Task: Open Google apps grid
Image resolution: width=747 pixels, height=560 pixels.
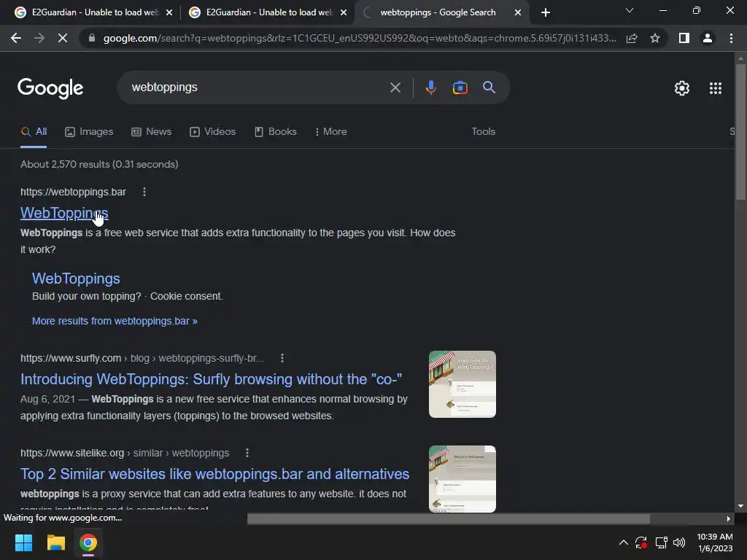Action: 715,88
